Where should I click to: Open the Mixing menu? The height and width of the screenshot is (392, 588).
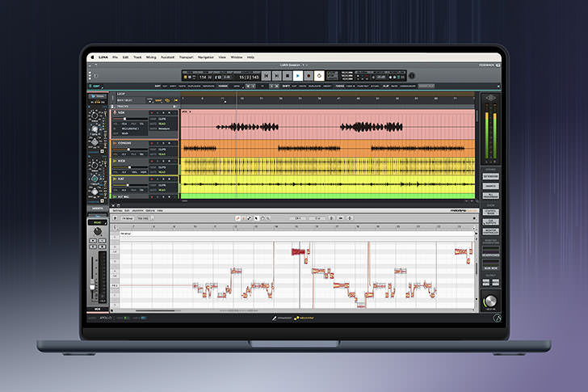(x=151, y=57)
